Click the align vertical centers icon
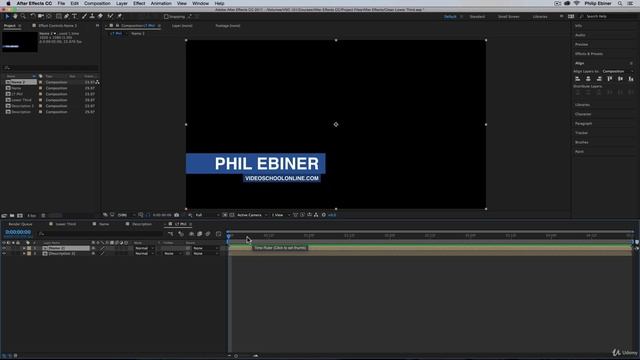The image size is (640, 360). tap(620, 79)
